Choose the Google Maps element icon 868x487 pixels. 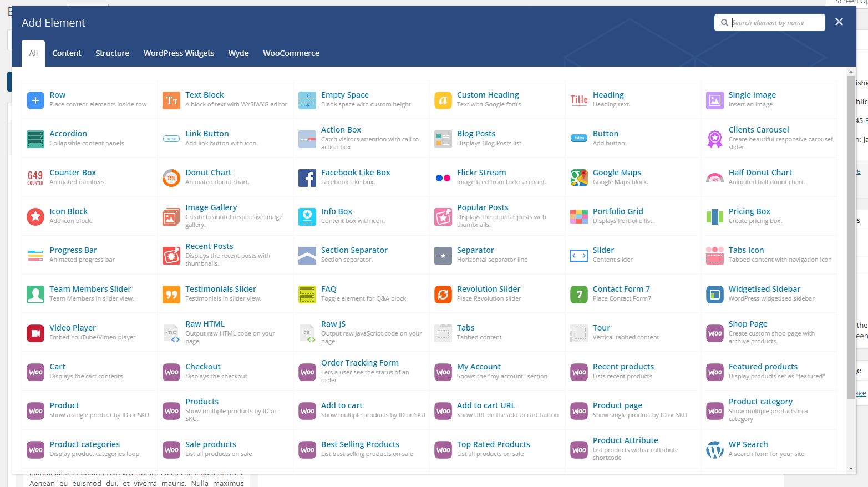tap(579, 178)
